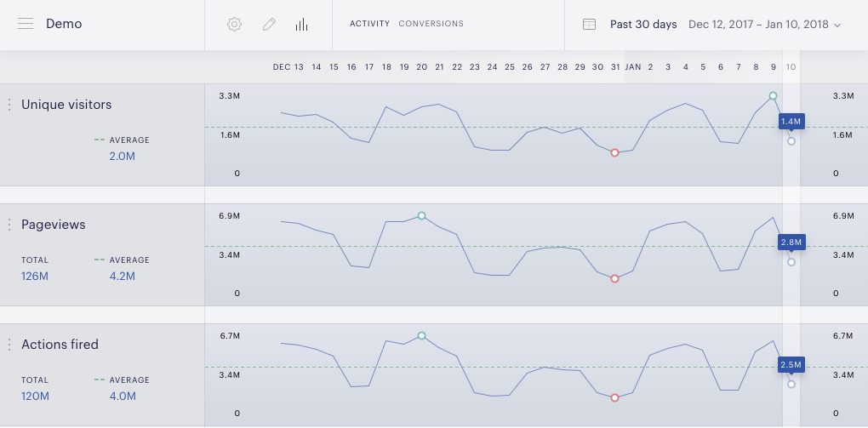Viewport: 868px width, 428px height.
Task: Click the Pageviews total value 126M
Action: [x=35, y=277]
